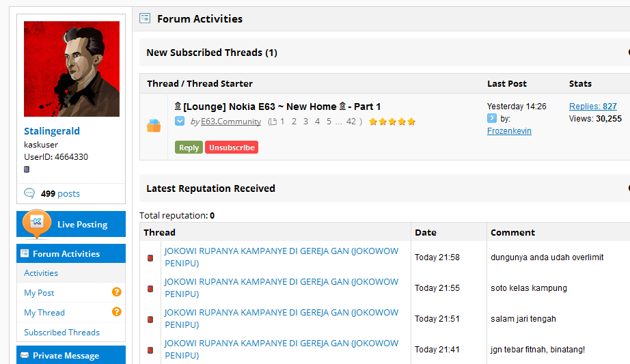Click the blue dropdown arrow before E63.Community

(180, 121)
